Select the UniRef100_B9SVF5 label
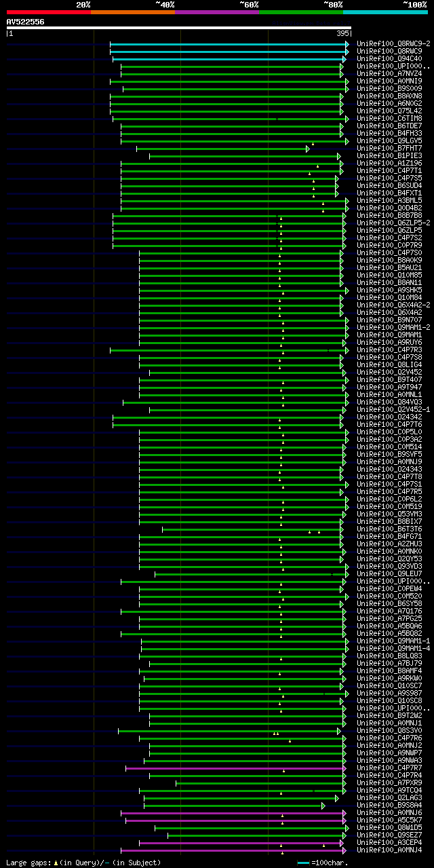The width and height of the screenshot is (434, 868). [390, 454]
